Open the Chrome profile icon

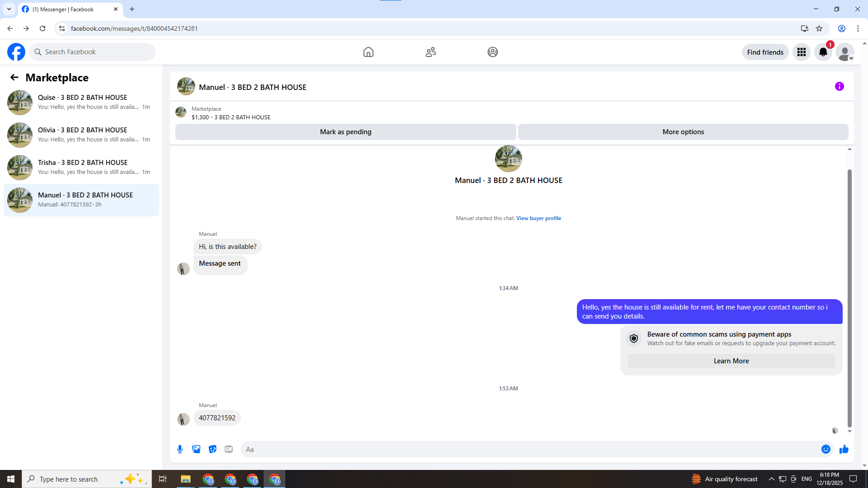point(842,28)
